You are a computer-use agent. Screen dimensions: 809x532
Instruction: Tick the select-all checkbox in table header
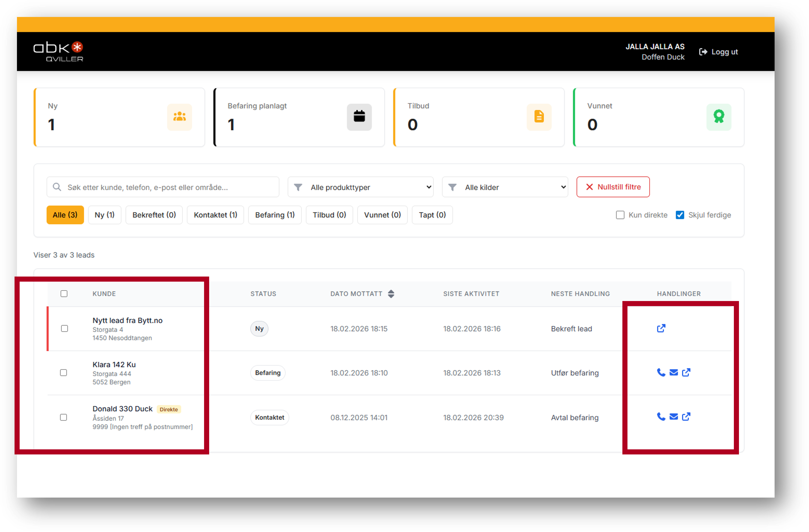click(64, 293)
